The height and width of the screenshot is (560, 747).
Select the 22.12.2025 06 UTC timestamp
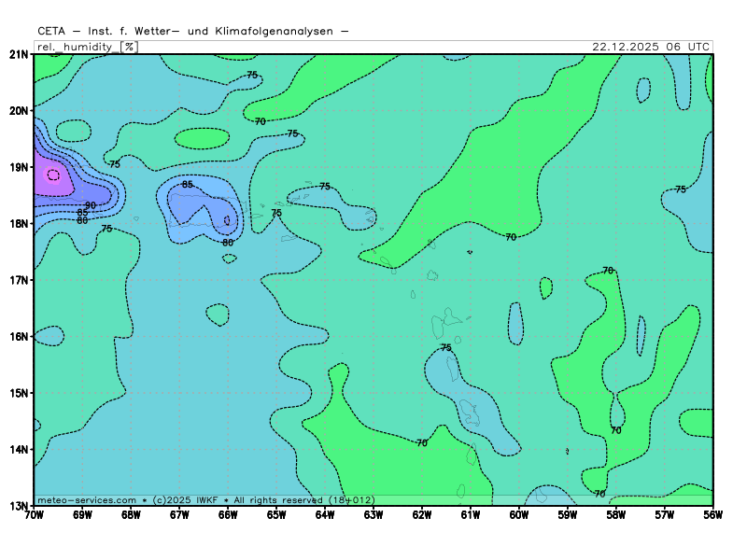[x=651, y=46]
